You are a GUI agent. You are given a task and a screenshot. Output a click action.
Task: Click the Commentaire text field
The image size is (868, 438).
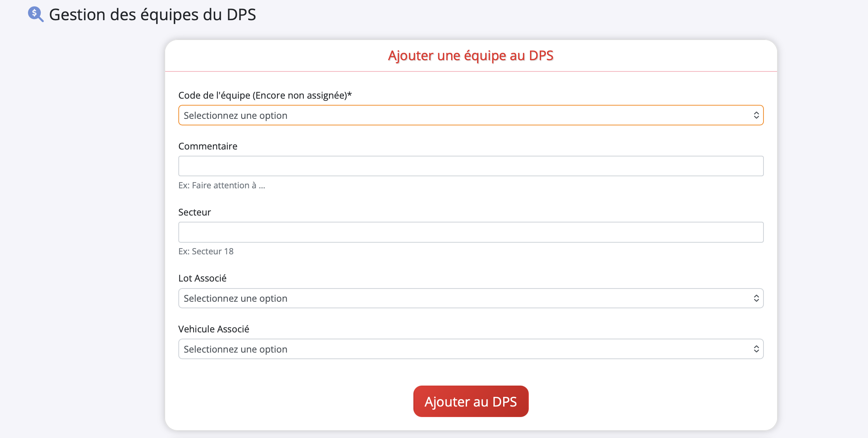(471, 166)
